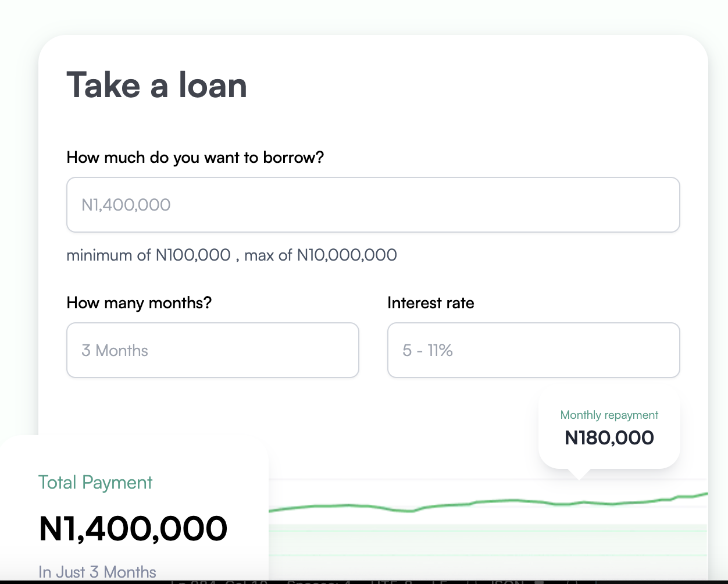Screen dimensions: 728x584
Task: Click the 'In Just 3 Months' text
Action: pos(97,572)
